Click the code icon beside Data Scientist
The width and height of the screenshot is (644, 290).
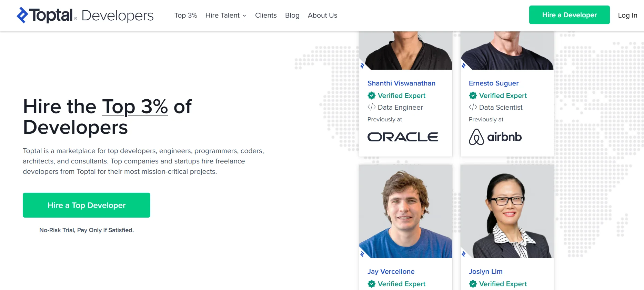point(473,107)
